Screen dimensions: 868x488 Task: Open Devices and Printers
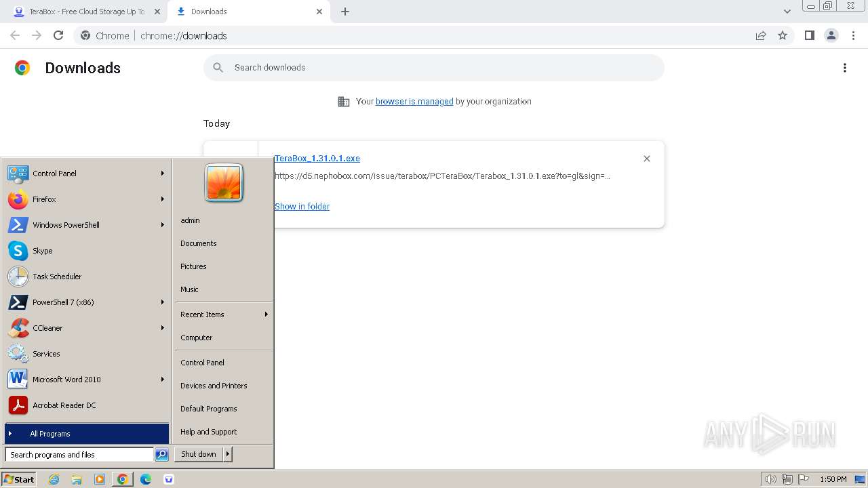[224, 386]
